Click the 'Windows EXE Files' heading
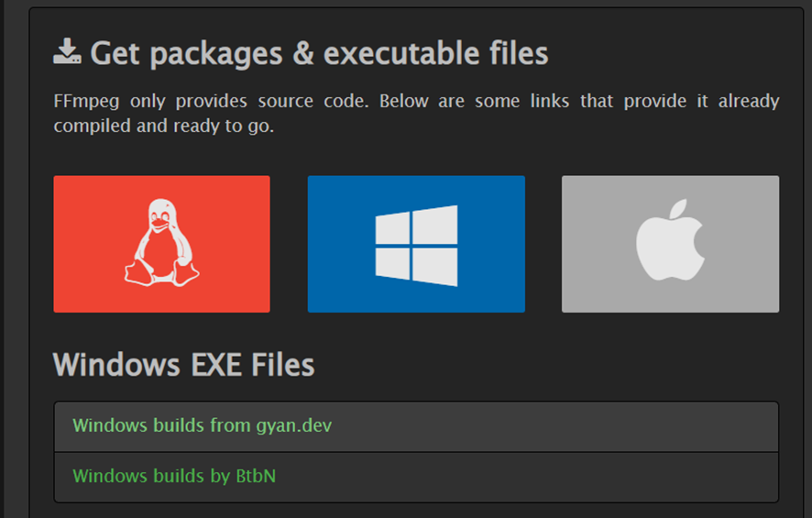This screenshot has width=812, height=518. coord(184,365)
